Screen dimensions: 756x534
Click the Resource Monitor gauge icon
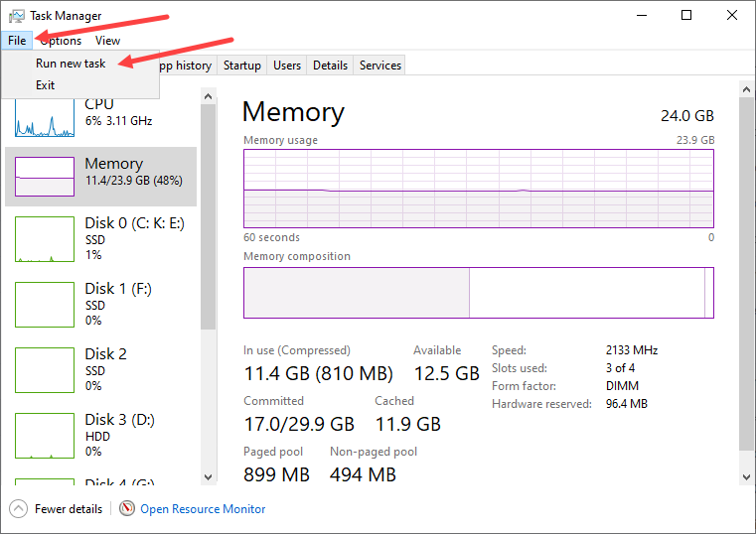click(x=127, y=509)
